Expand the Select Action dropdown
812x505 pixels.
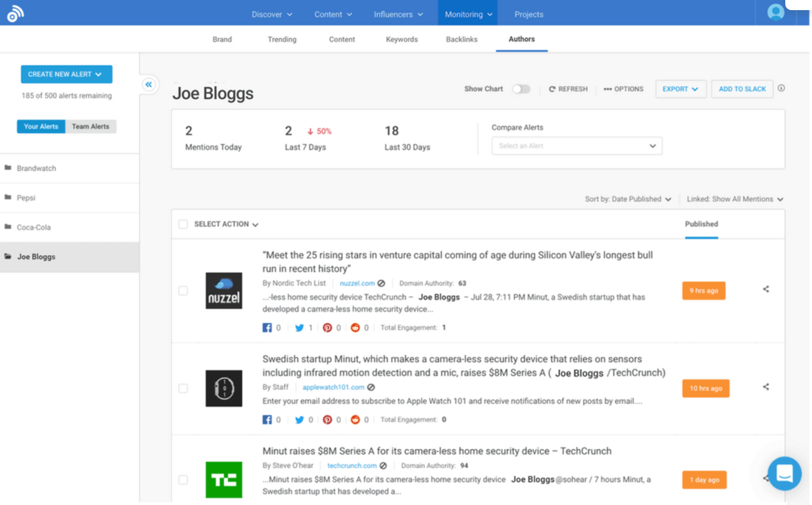(226, 225)
